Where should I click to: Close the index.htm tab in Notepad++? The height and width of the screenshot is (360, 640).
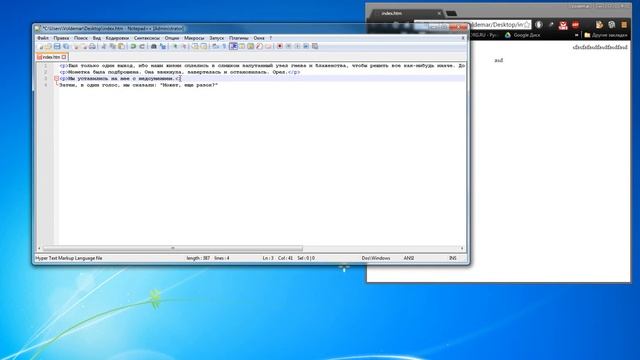64,57
